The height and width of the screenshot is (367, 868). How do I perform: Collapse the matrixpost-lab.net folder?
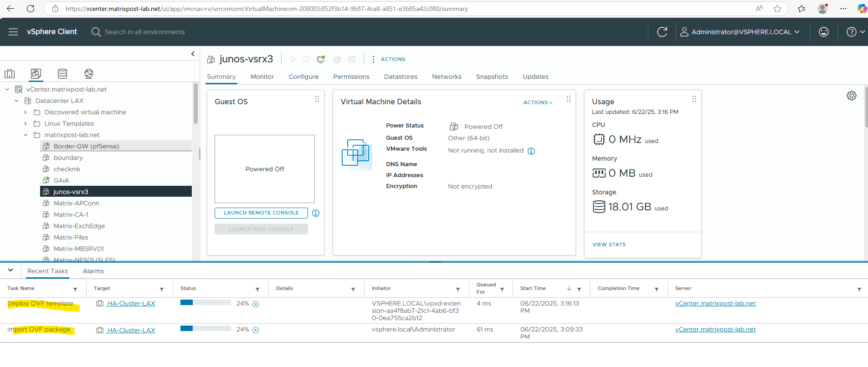(26, 135)
